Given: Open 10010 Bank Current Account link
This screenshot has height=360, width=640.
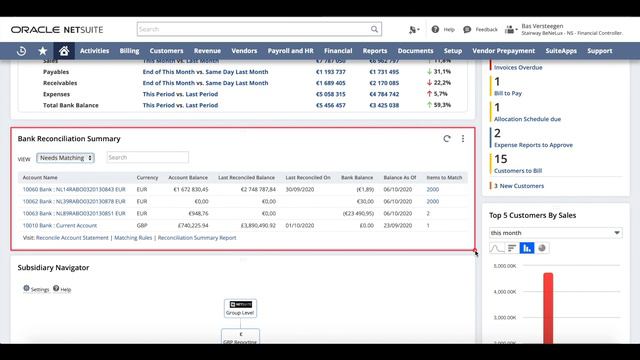Looking at the screenshot, I should pos(60,225).
